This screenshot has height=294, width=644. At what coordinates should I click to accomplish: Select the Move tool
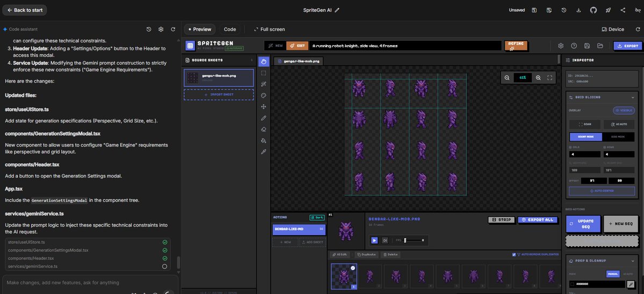[x=264, y=107]
